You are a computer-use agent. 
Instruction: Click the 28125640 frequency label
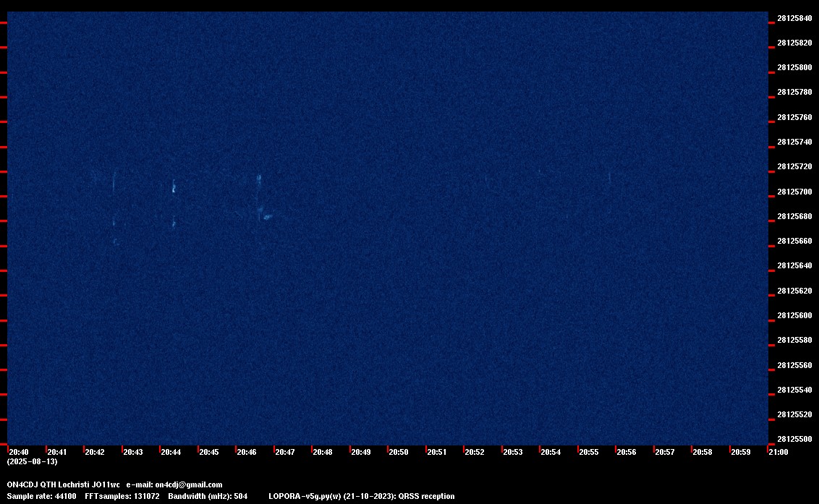pyautogui.click(x=794, y=265)
